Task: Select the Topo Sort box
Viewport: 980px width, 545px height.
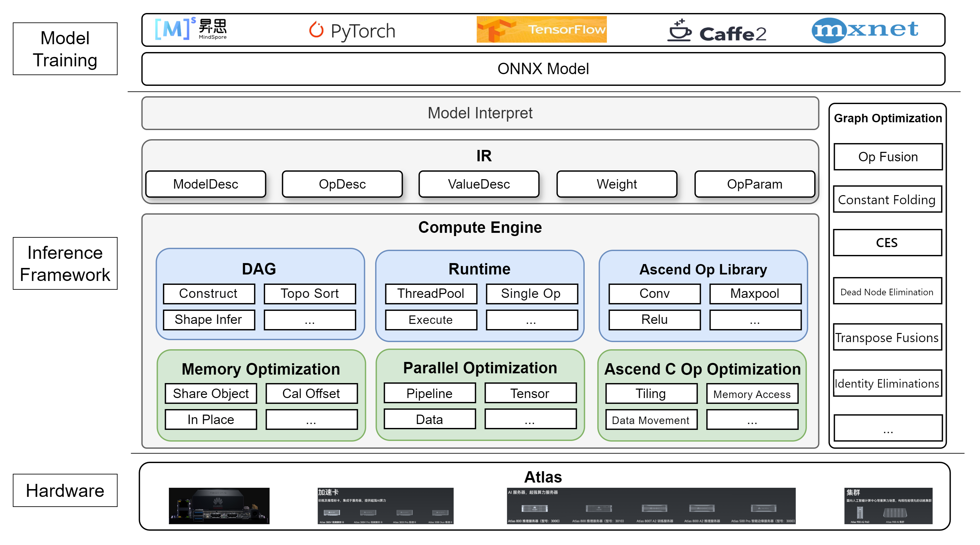Action: (310, 294)
